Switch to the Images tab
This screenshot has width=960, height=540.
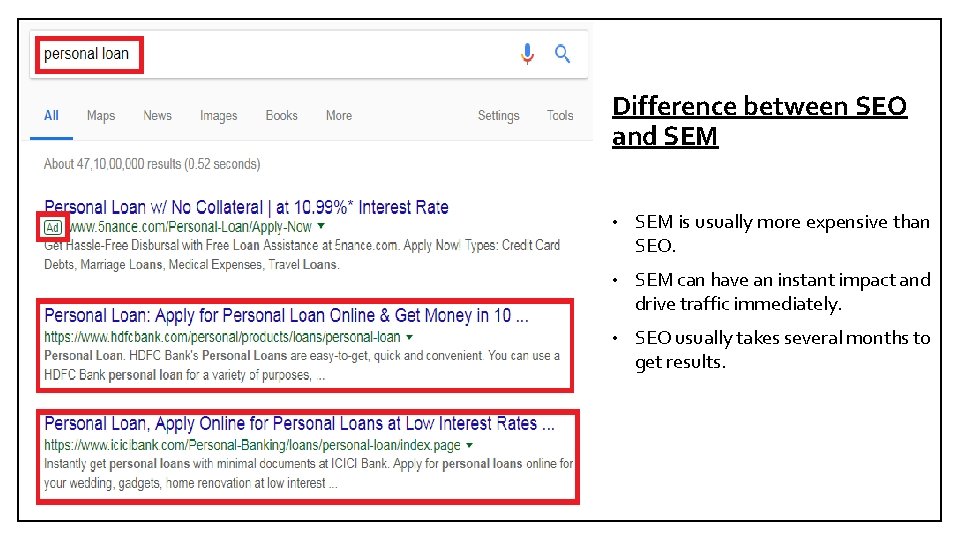[x=218, y=115]
